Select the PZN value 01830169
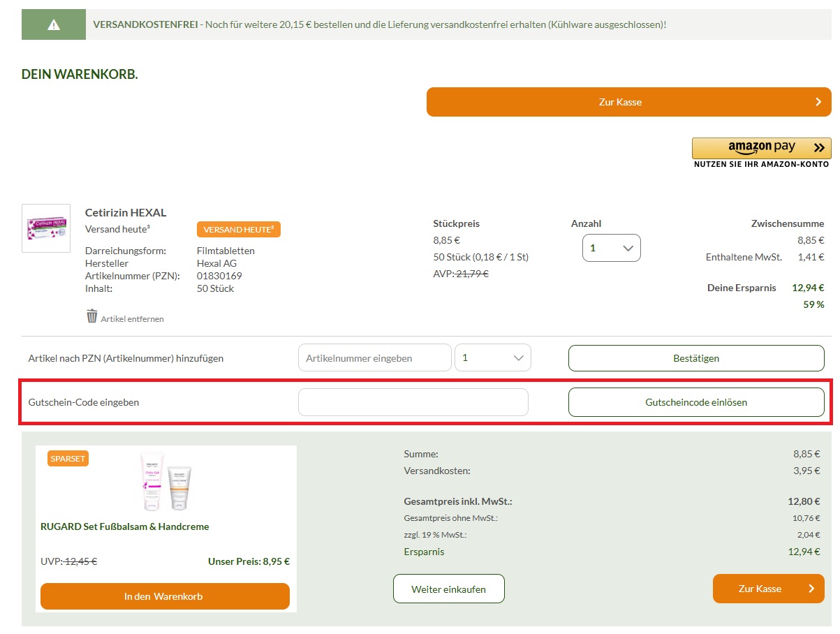The image size is (840, 634). pos(219,276)
